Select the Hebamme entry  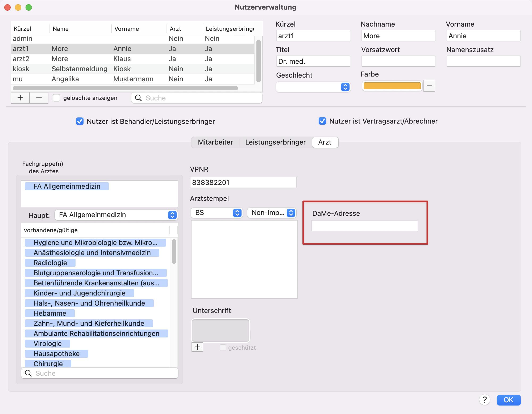50,313
